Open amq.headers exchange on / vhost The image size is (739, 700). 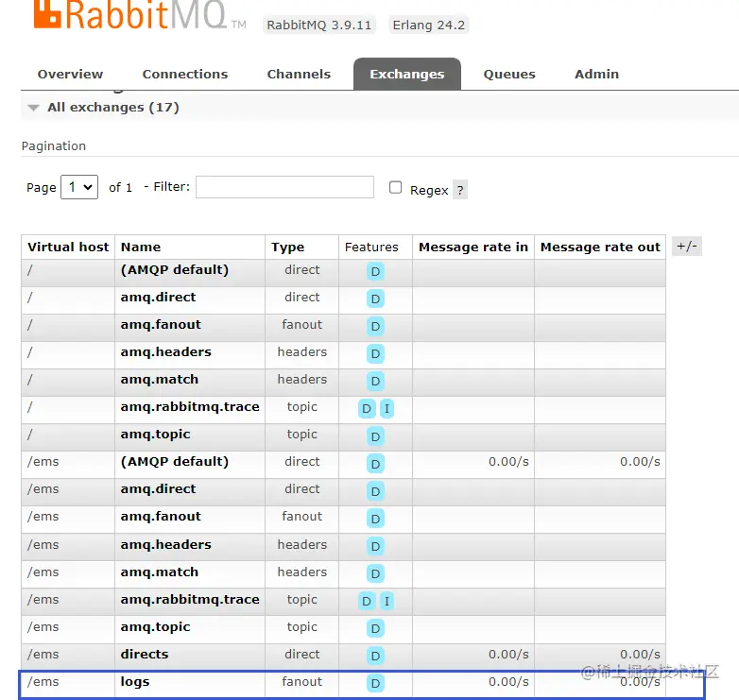click(x=166, y=351)
